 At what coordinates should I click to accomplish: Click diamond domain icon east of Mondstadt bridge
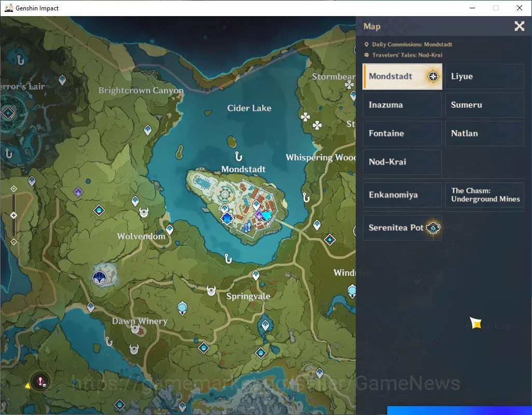(x=330, y=240)
